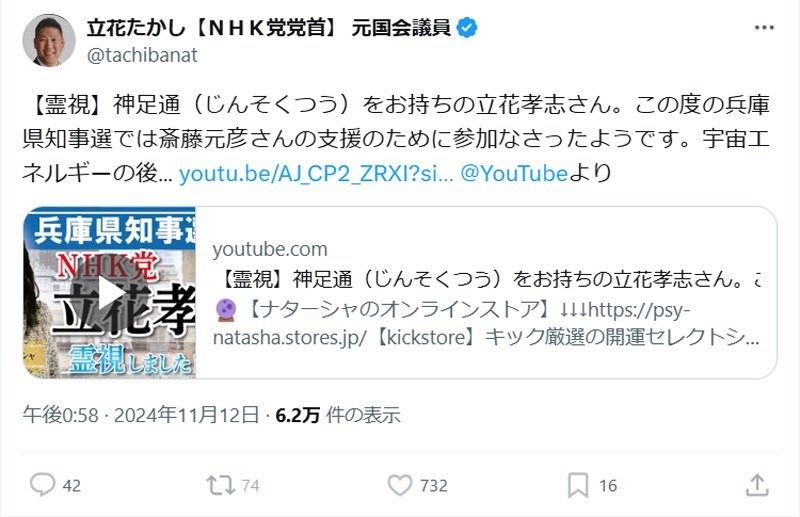Click the @YouTube mention
Image resolution: width=800 pixels, height=517 pixels.
coord(514,174)
